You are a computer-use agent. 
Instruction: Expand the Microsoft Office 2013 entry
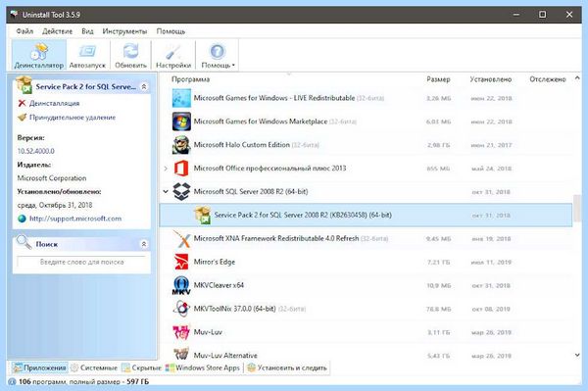(x=166, y=169)
